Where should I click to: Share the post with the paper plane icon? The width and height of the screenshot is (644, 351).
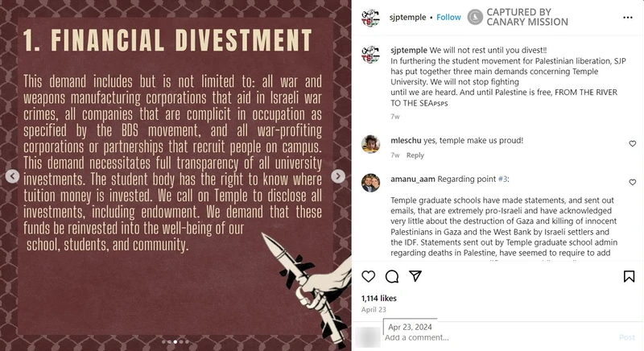pyautogui.click(x=416, y=276)
